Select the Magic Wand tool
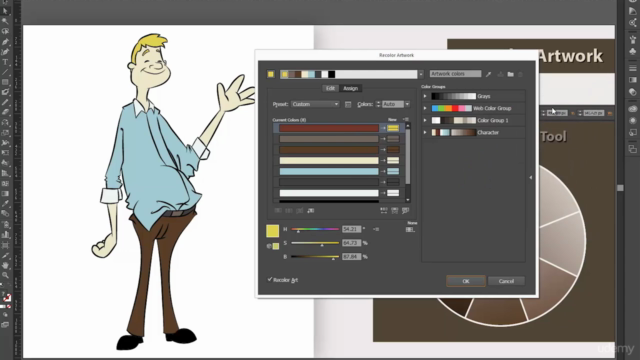Image resolution: width=640 pixels, height=360 pixels. [x=5, y=21]
